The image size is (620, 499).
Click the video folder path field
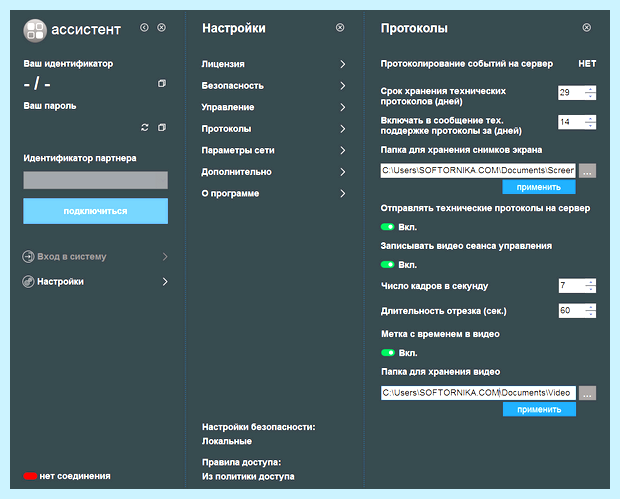click(478, 393)
